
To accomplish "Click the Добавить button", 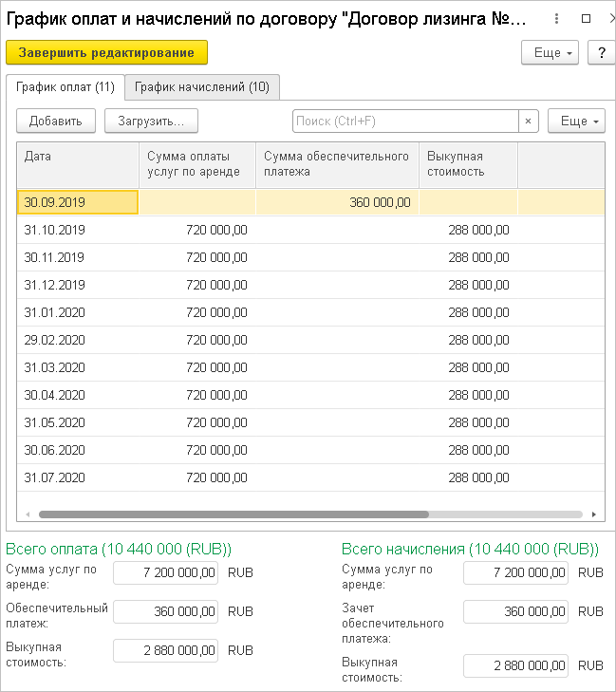I will (56, 121).
